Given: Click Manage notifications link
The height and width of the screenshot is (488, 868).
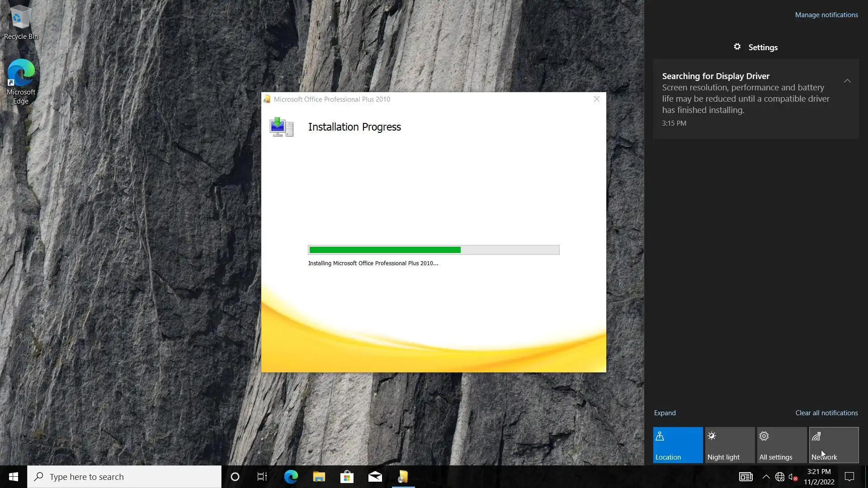Looking at the screenshot, I should [x=826, y=15].
